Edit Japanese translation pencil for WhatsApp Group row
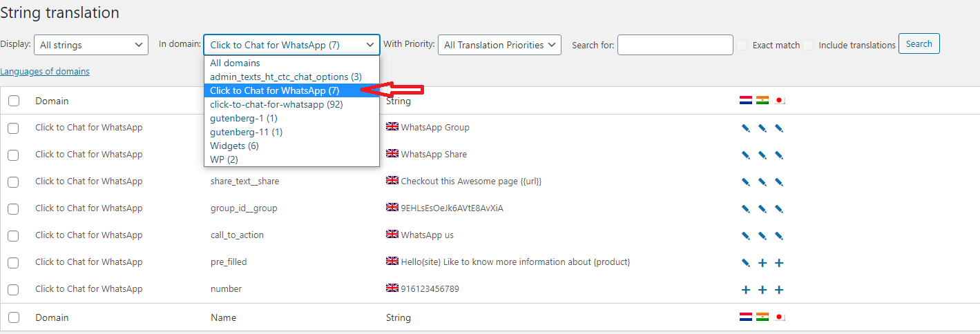 click(x=779, y=128)
